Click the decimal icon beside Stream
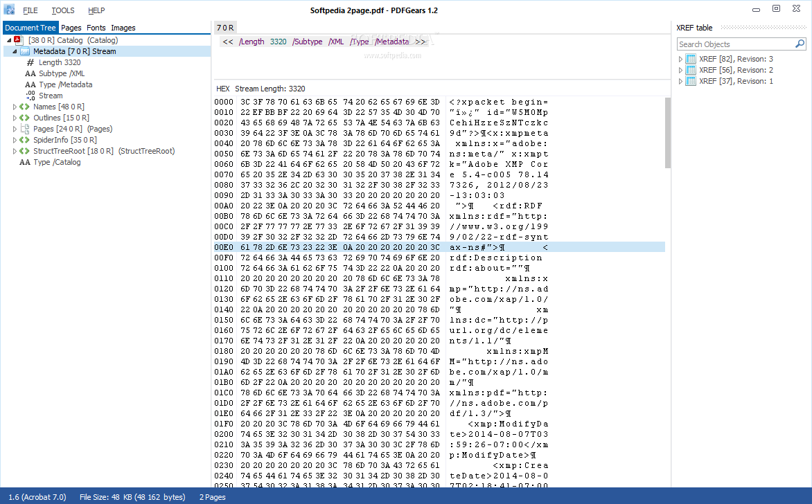812x504 pixels. click(x=30, y=96)
